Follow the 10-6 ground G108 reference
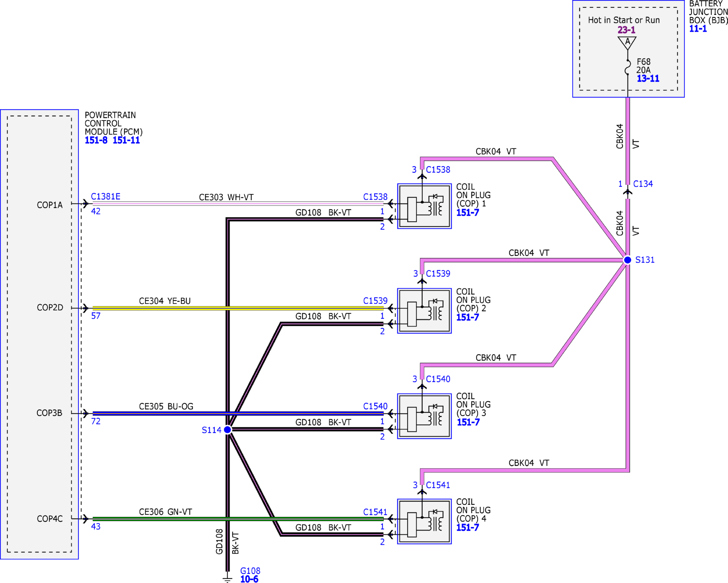 249,579
